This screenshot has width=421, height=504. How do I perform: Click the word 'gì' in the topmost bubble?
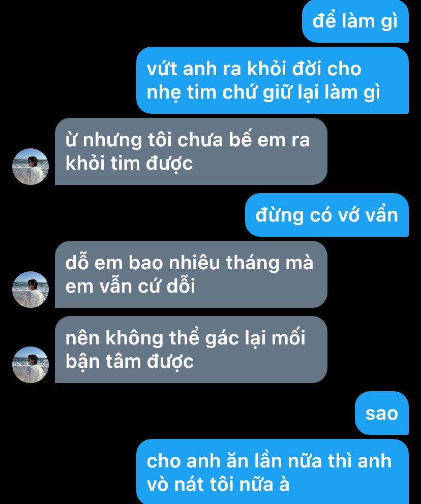389,22
